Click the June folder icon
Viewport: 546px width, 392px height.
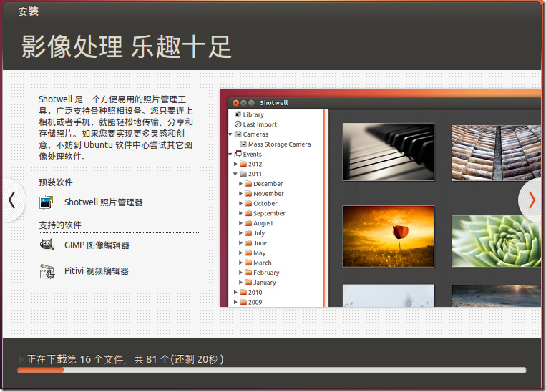[x=248, y=242]
